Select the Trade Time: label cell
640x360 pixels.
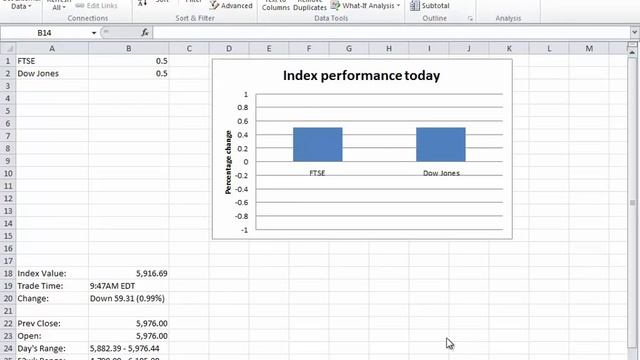click(x=52, y=286)
